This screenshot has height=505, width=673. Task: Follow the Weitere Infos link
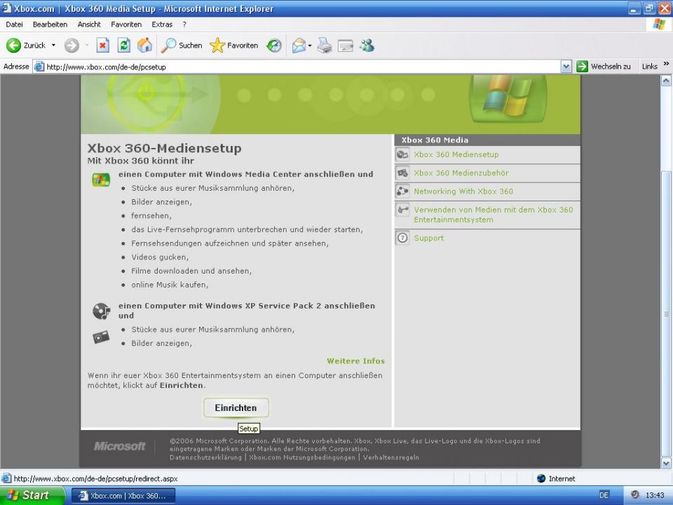pyautogui.click(x=355, y=361)
